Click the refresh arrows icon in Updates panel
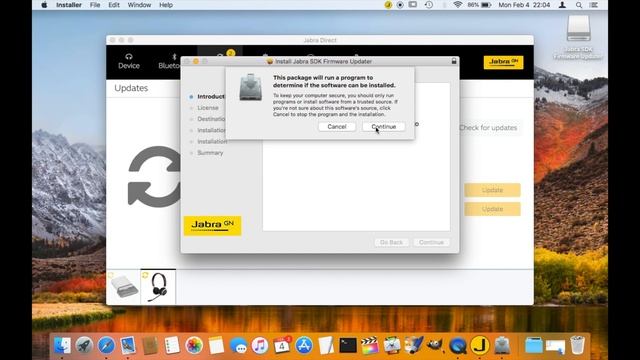Viewport: 640px width, 360px height. (x=154, y=176)
